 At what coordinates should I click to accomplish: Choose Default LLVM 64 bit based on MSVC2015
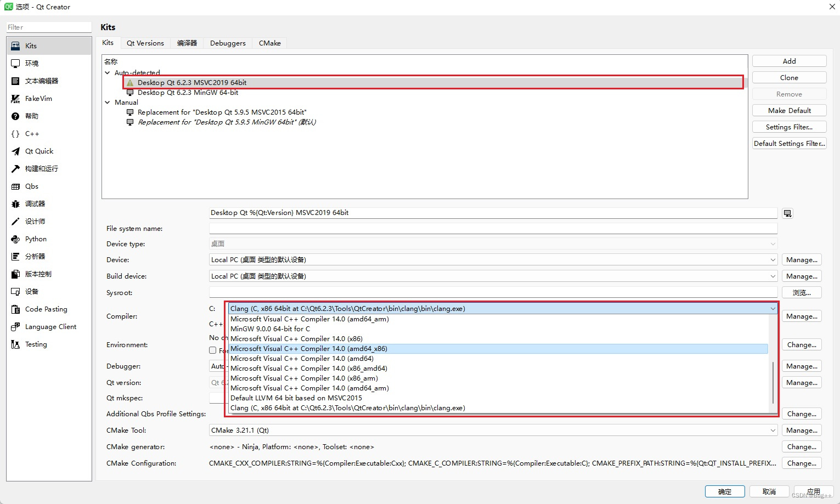pyautogui.click(x=498, y=398)
